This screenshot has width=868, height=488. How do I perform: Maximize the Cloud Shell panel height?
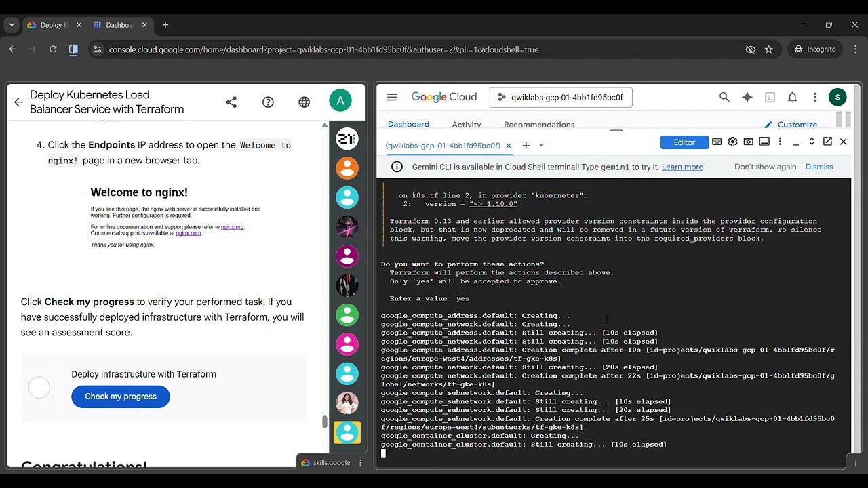point(812,142)
